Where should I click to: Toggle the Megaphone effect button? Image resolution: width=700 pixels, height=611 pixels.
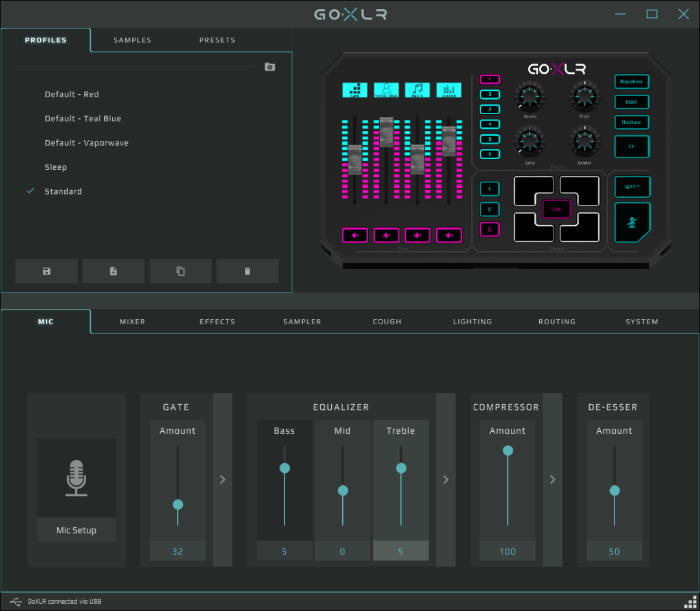tap(631, 82)
